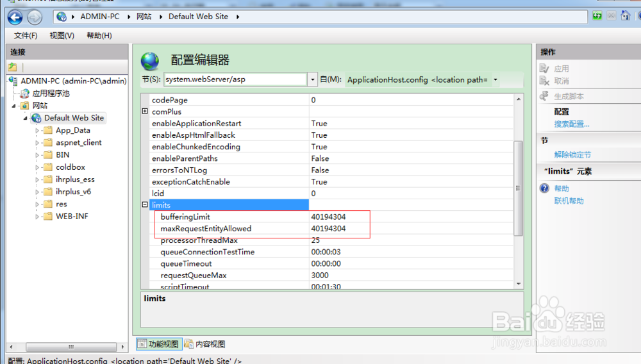Viewport: 641px width, 364px height.
Task: Open the address bar arrow after Default Web Site
Action: click(x=238, y=17)
